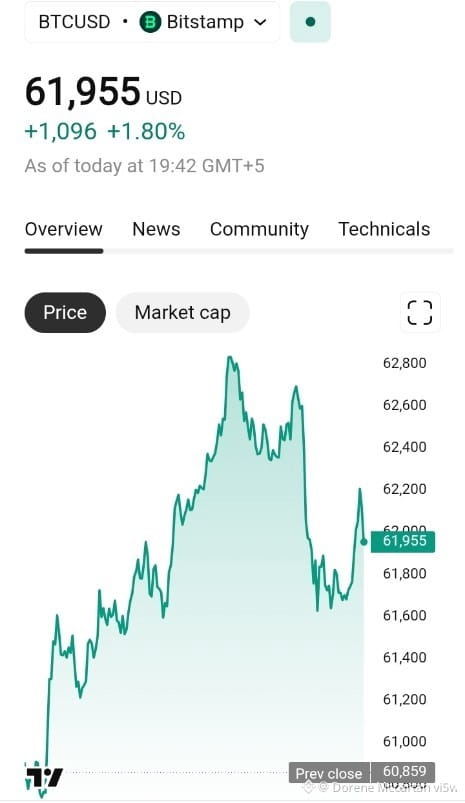Expand the Bitstamp exchange dropdown chevron
The width and height of the screenshot is (465, 803).
260,22
